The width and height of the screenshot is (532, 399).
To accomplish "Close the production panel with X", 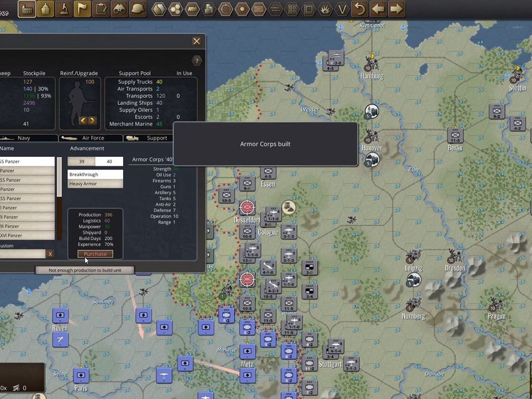I will click(x=196, y=41).
